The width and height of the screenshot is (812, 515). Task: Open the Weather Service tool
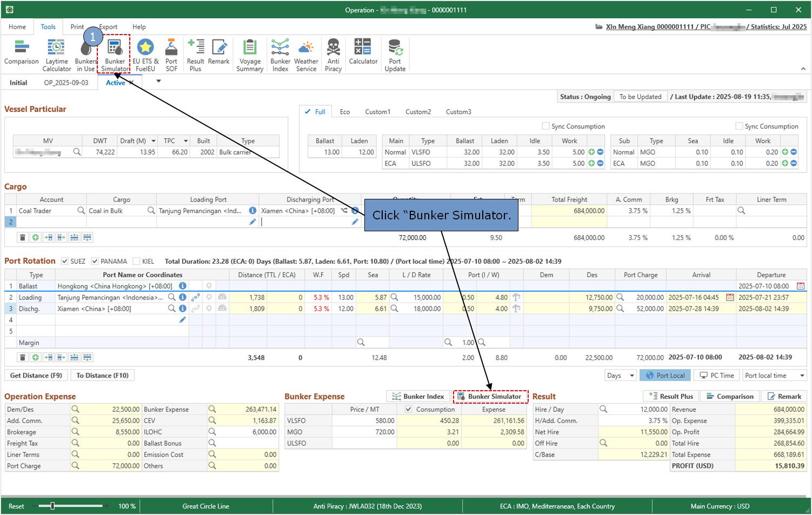(x=306, y=55)
